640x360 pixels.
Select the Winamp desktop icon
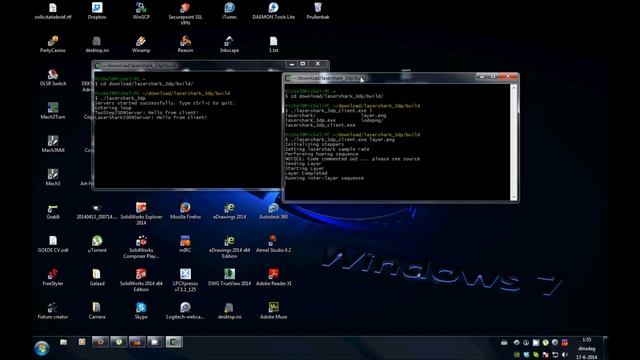coord(141,44)
